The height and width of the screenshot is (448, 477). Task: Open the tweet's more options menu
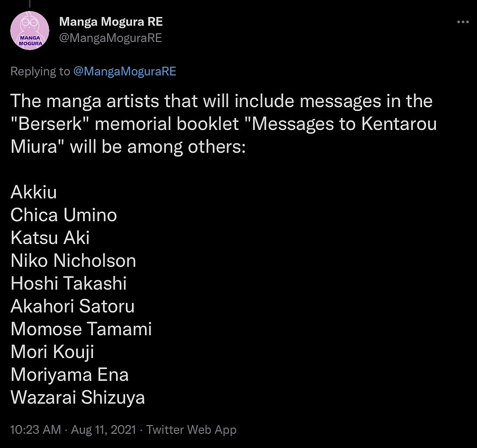click(463, 22)
